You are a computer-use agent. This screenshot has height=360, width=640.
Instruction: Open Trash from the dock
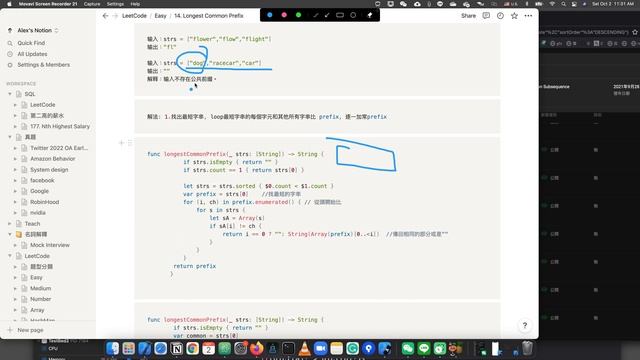tap(528, 349)
